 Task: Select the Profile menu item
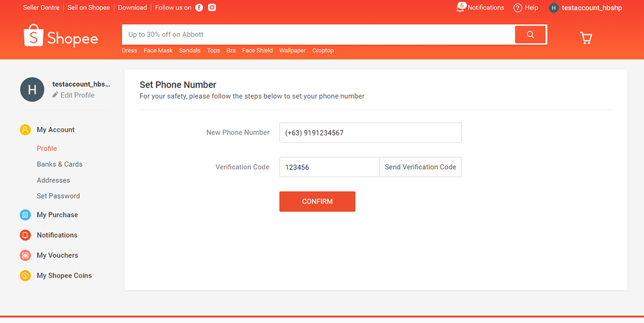click(47, 148)
